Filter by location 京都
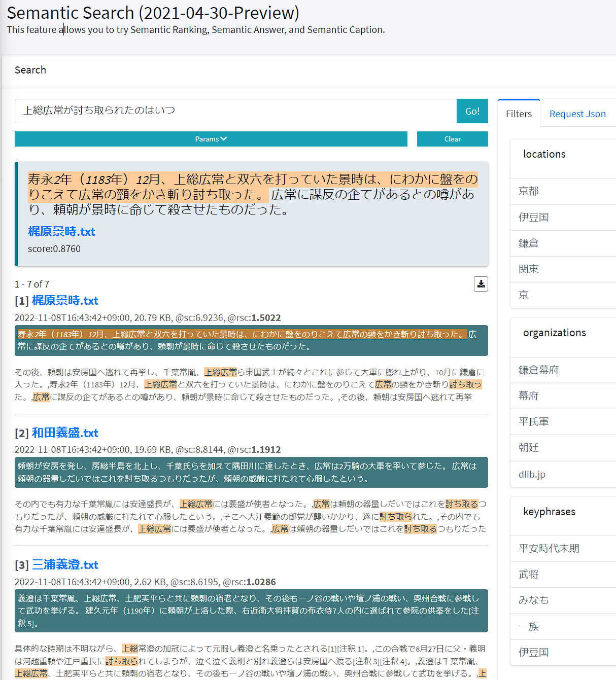 [563, 191]
